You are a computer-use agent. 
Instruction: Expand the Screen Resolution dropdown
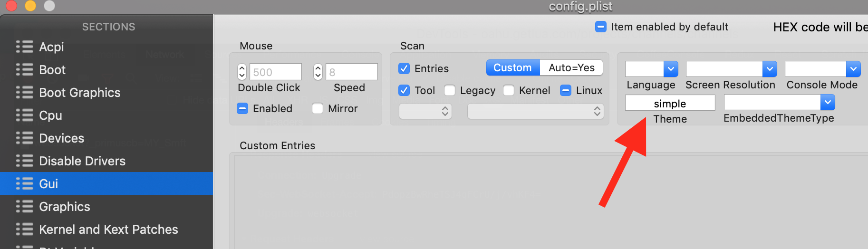769,69
